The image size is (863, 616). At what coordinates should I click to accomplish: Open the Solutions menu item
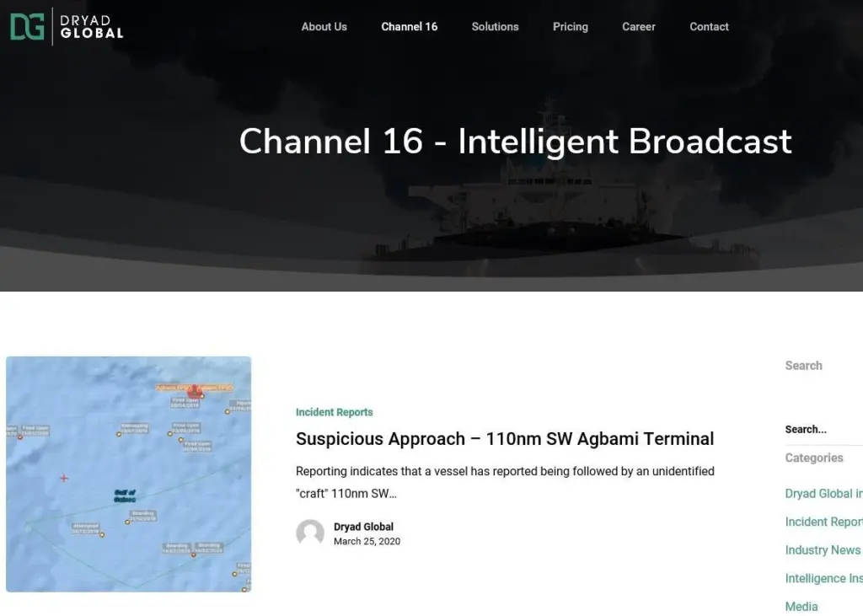coord(495,26)
